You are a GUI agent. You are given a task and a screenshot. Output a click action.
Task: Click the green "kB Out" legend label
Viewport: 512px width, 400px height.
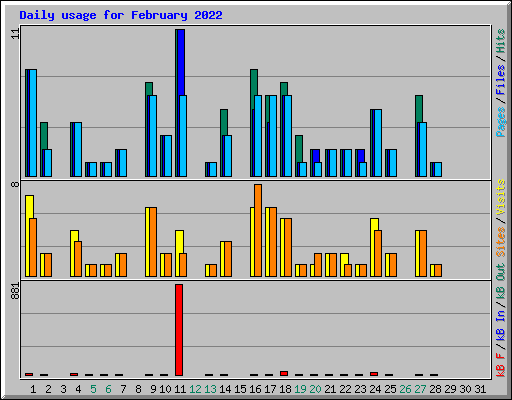point(500,282)
